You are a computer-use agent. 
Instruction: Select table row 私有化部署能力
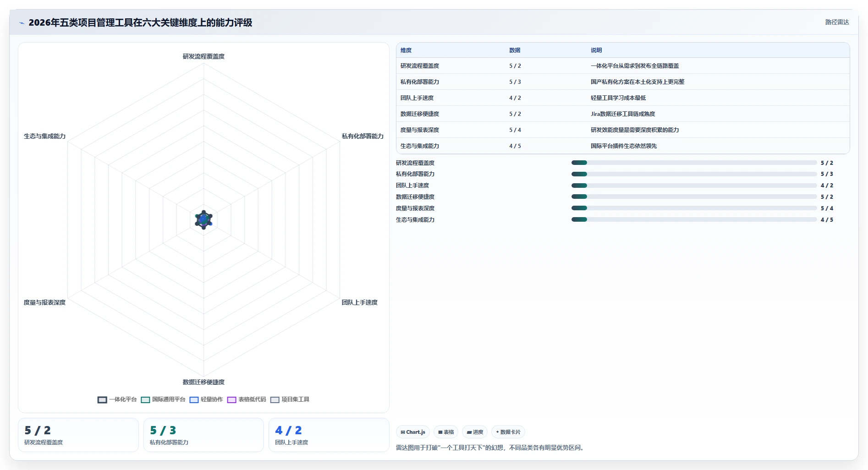pos(623,82)
